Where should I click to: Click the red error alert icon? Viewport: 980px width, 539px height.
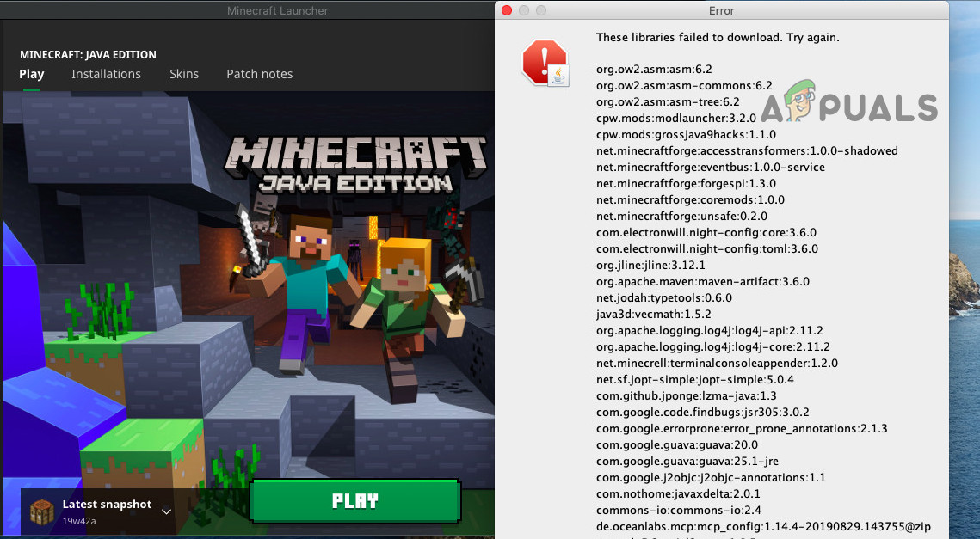point(545,63)
